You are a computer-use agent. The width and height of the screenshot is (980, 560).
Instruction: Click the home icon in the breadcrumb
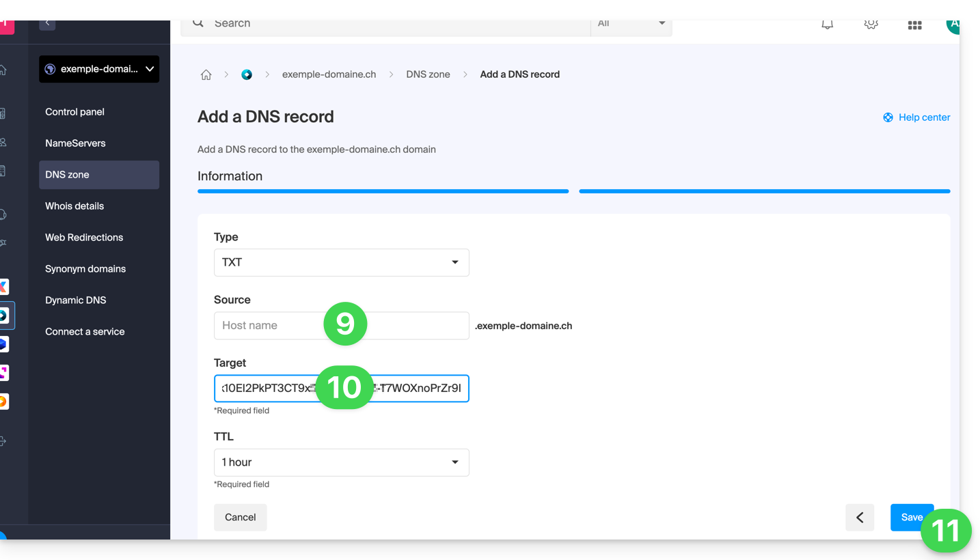206,75
